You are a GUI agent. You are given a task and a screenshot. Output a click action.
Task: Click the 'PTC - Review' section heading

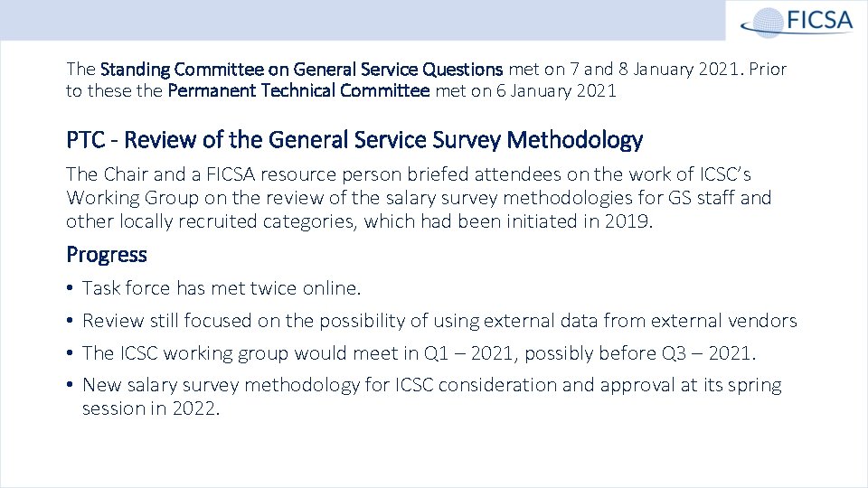pos(354,140)
